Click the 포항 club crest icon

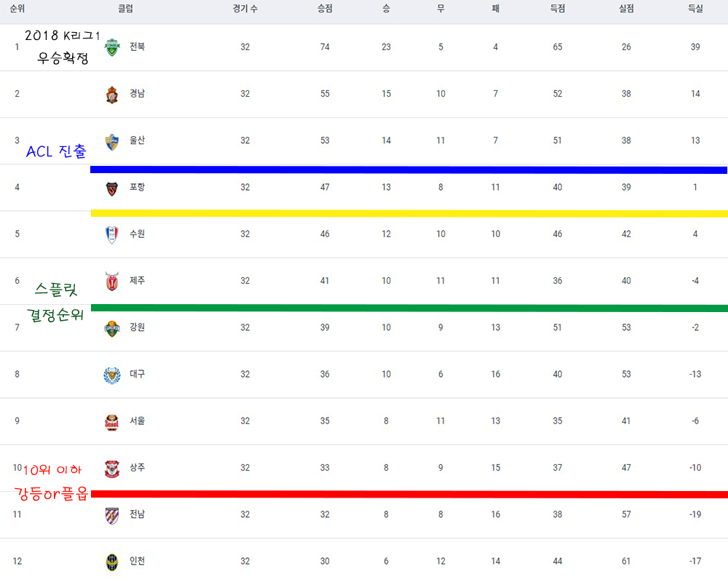click(111, 188)
